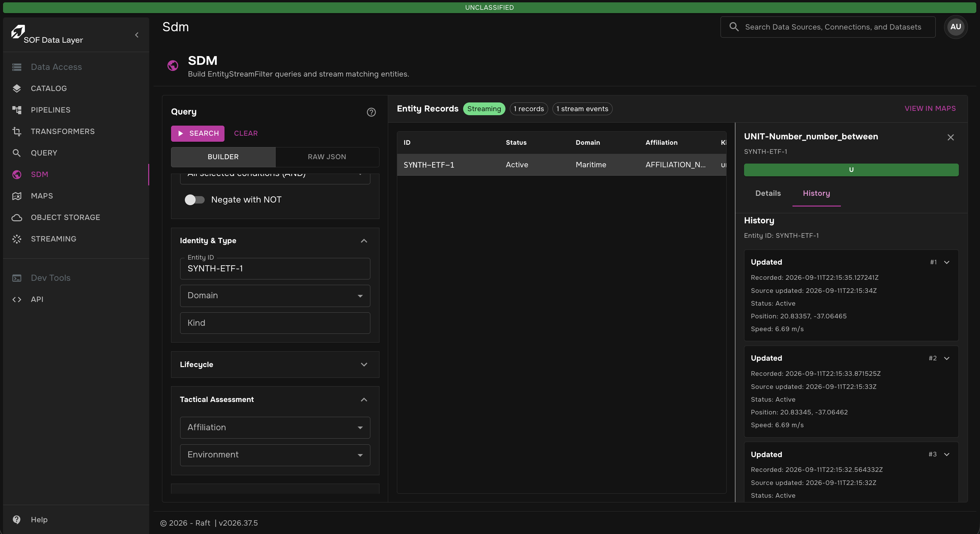This screenshot has width=980, height=534.
Task: Switch to the BUILDER tab
Action: click(x=223, y=157)
